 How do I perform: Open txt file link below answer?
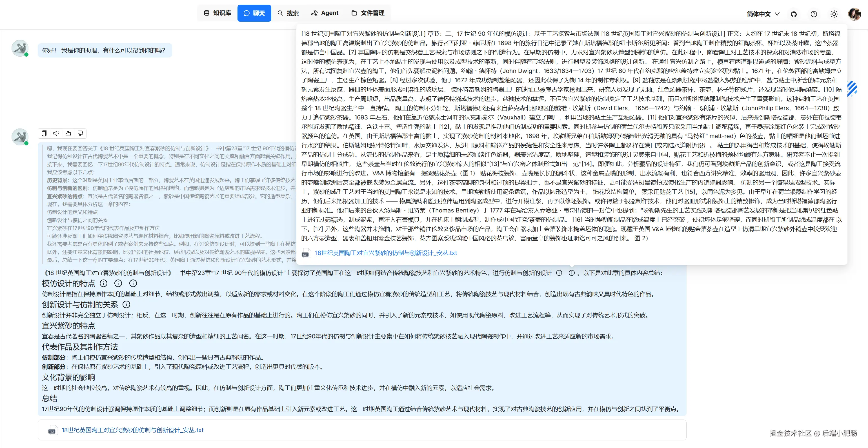tap(132, 430)
